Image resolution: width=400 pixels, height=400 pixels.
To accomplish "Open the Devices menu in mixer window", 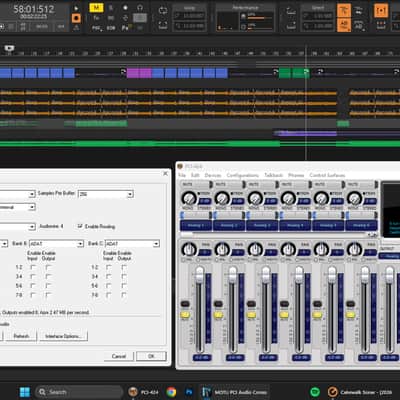I will pyautogui.click(x=213, y=175).
